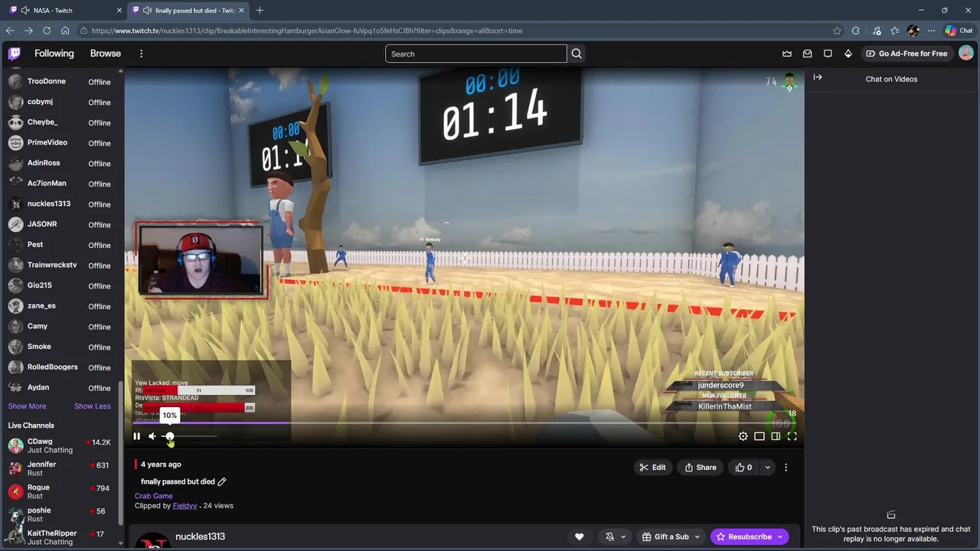980x551 pixels.
Task: Click the clip Edit scissors button
Action: pos(652,468)
